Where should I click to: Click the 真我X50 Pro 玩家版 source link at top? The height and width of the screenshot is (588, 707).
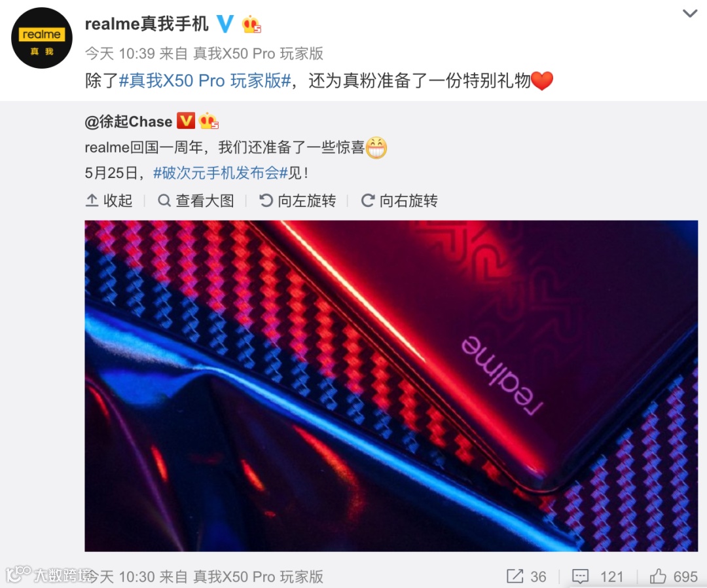tap(259, 54)
